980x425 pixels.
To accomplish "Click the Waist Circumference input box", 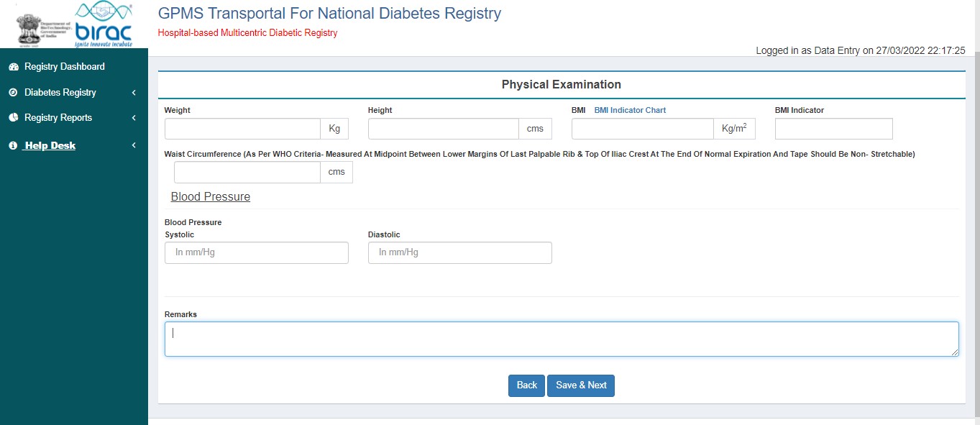I will 247,172.
